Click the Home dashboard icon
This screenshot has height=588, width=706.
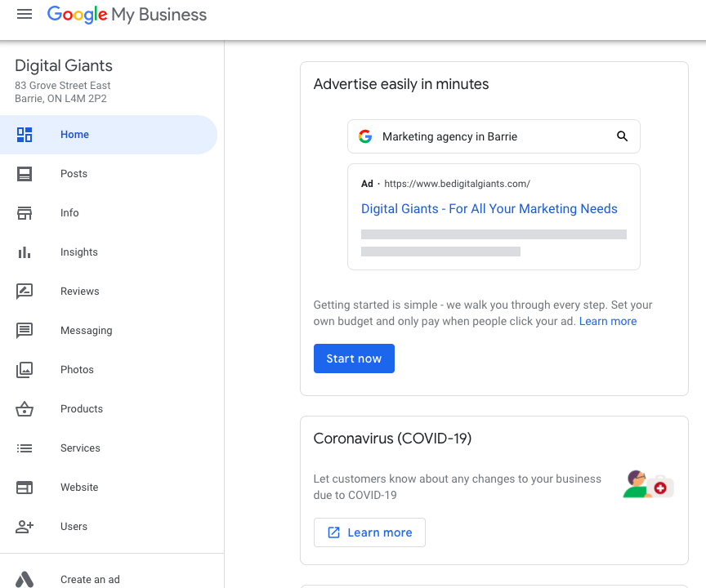(25, 135)
